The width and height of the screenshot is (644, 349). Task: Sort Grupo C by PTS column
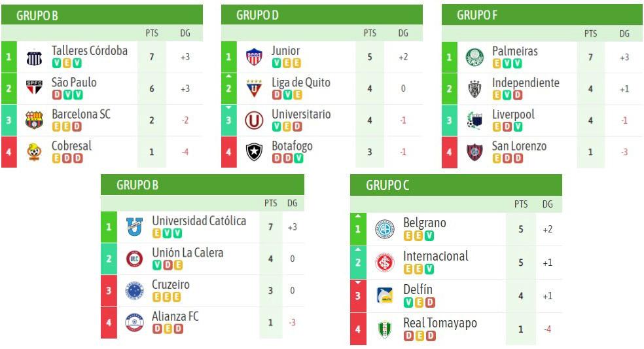[x=521, y=204]
